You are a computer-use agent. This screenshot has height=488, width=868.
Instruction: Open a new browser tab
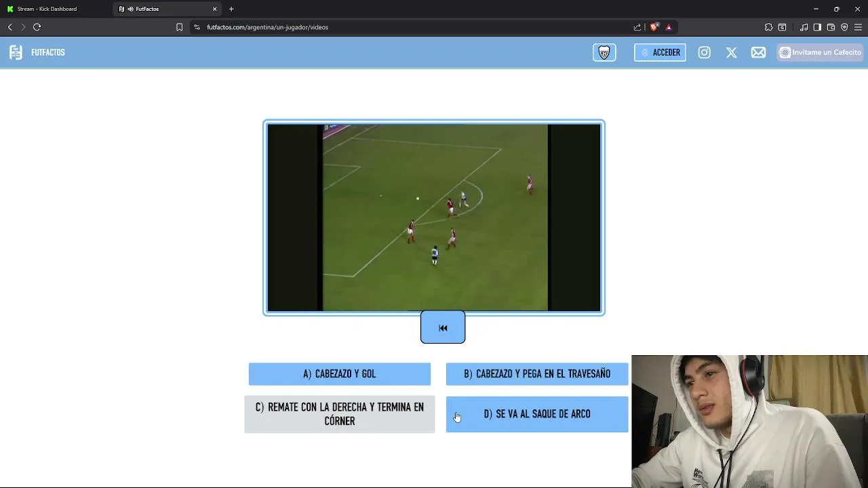point(231,9)
